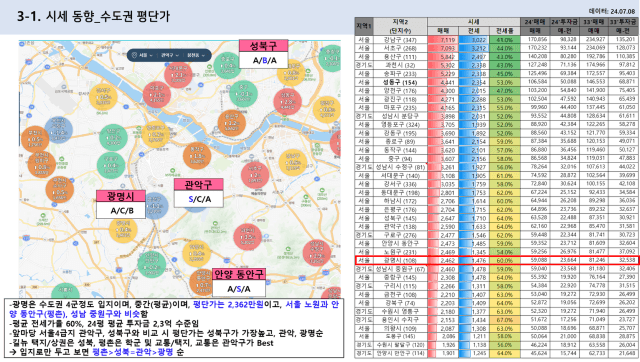Expand the third neighborhood dropdown in map filter

(x=196, y=55)
